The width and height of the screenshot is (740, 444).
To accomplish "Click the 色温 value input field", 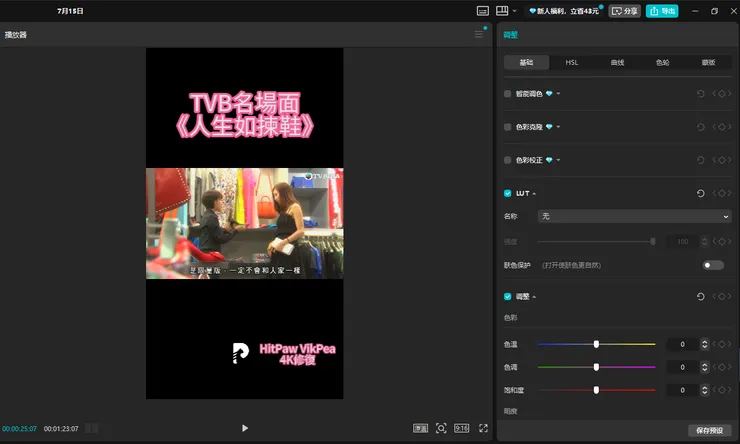I will point(682,344).
